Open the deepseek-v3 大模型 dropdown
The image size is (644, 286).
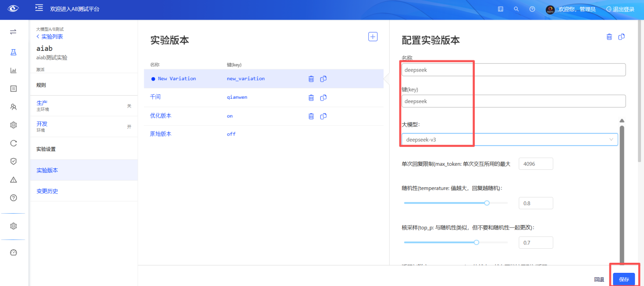(509, 139)
